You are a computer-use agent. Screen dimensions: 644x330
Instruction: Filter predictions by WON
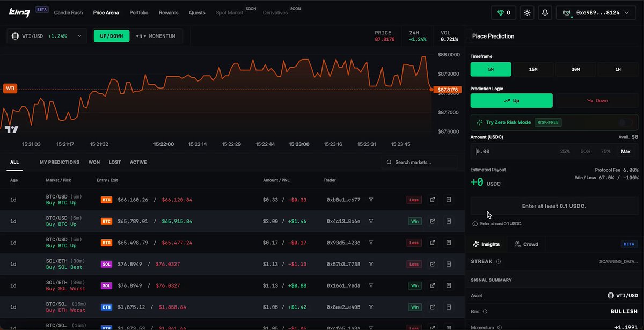point(94,162)
